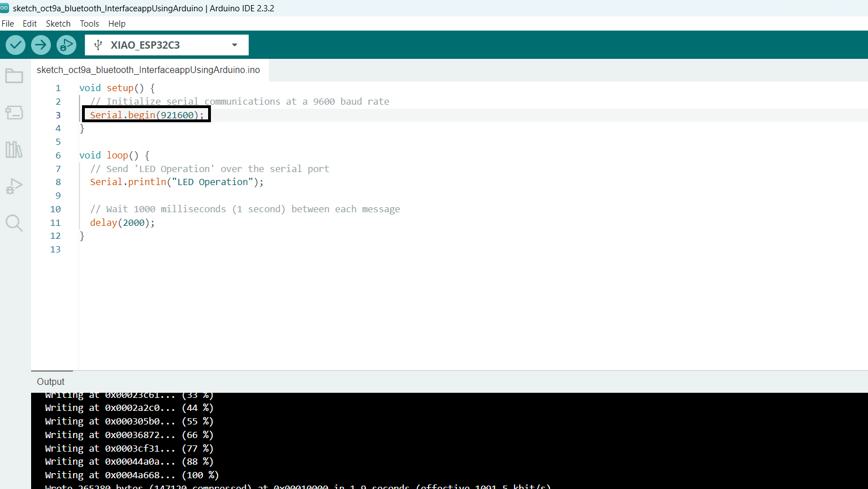Click line number 13 in the gutter
Image resolution: width=868 pixels, height=489 pixels.
pos(55,250)
